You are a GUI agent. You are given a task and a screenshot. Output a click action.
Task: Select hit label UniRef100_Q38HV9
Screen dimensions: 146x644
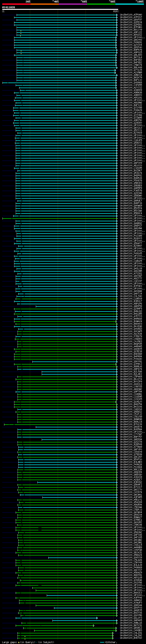[131, 90]
